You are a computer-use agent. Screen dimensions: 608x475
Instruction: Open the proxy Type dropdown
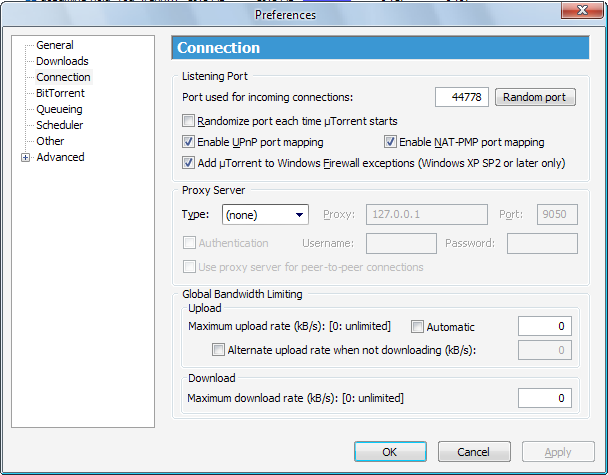265,214
